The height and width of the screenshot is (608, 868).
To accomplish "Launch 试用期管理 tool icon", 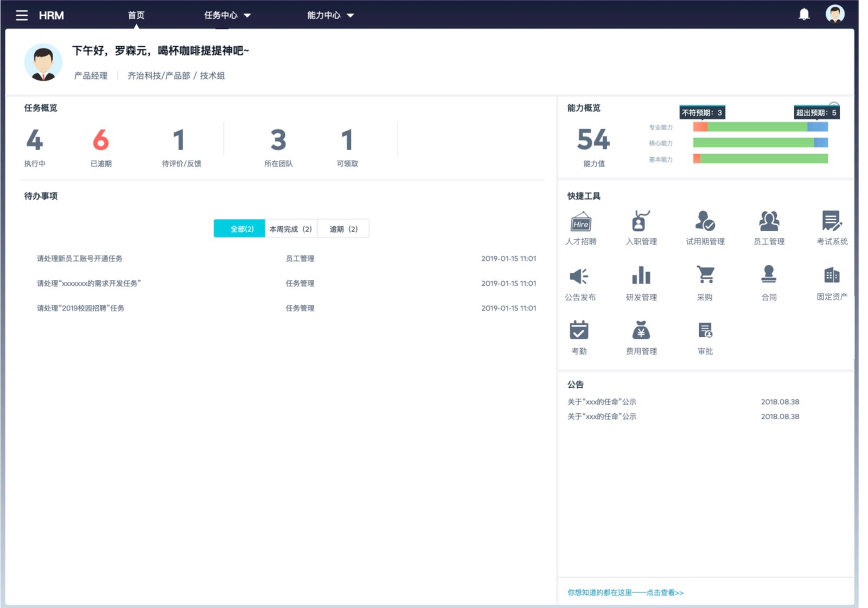I will tap(705, 221).
